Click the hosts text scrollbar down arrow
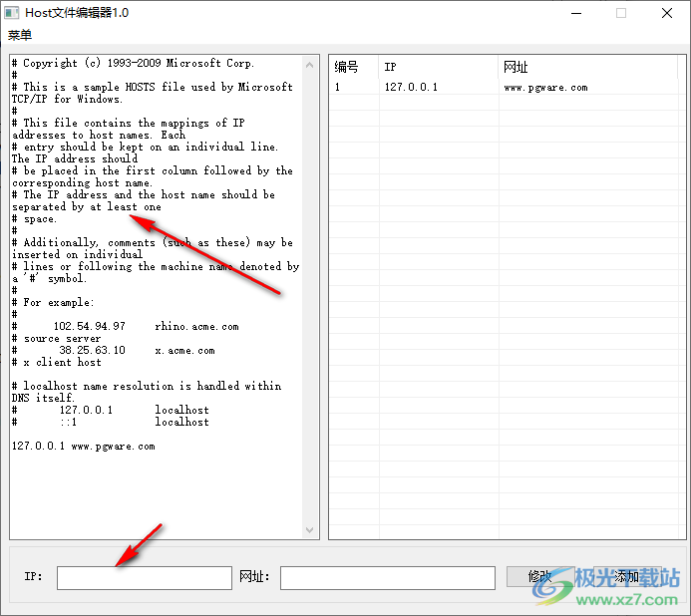The width and height of the screenshot is (691, 616). pyautogui.click(x=309, y=530)
